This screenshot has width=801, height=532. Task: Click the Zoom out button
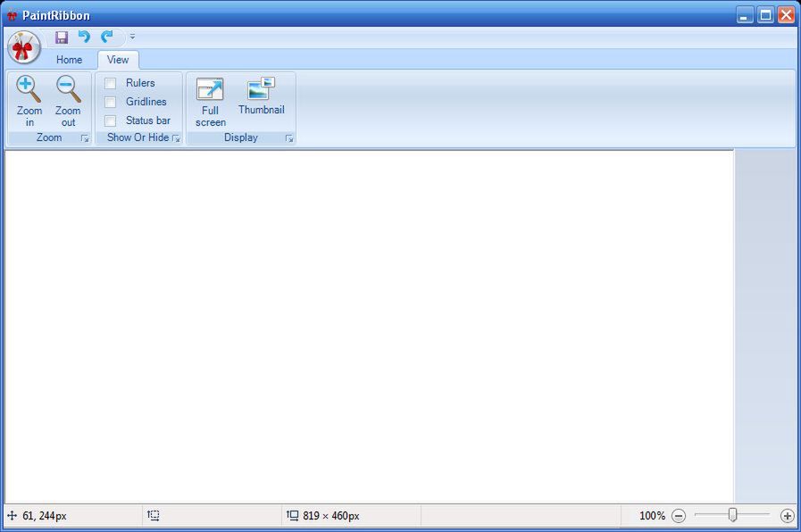click(68, 102)
